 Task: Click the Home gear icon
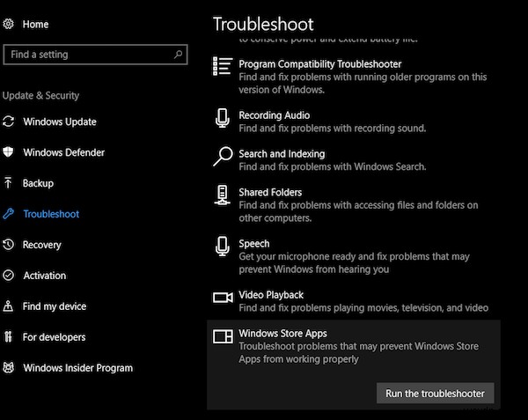coord(9,25)
